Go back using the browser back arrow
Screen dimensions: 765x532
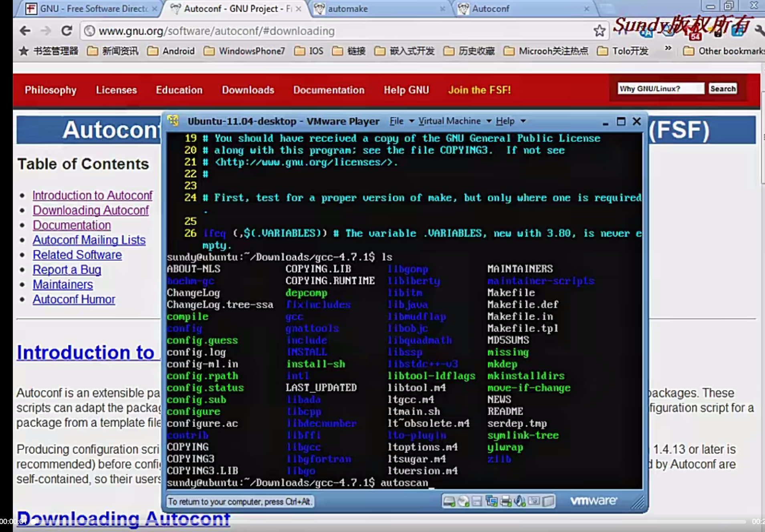pyautogui.click(x=25, y=31)
